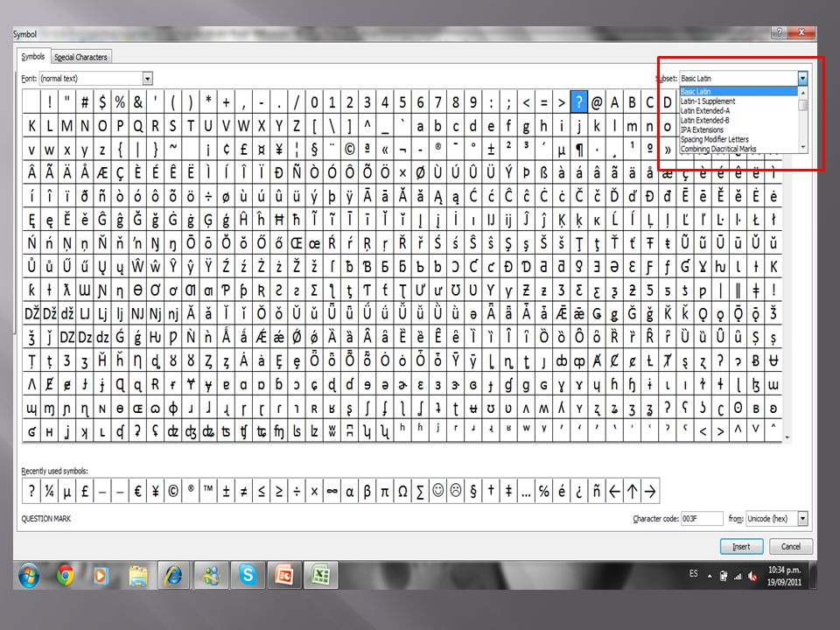Pick the smiley face from recently used symbols
The image size is (840, 630).
[438, 491]
